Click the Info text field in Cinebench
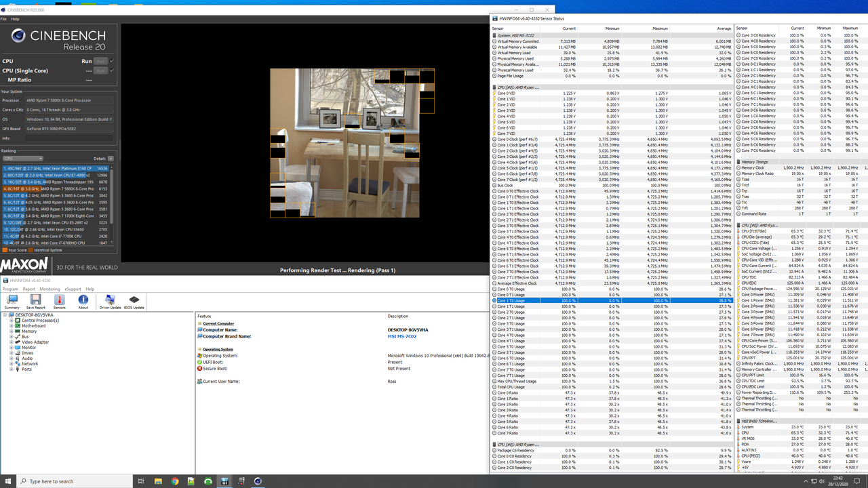Viewport: 868px width, 488px height. pyautogui.click(x=69, y=138)
